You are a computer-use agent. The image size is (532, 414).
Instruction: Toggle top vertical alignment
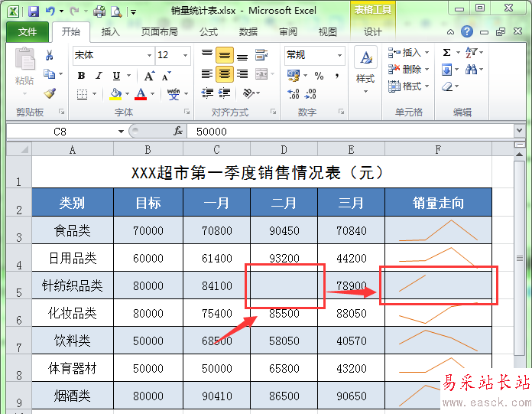coord(207,54)
